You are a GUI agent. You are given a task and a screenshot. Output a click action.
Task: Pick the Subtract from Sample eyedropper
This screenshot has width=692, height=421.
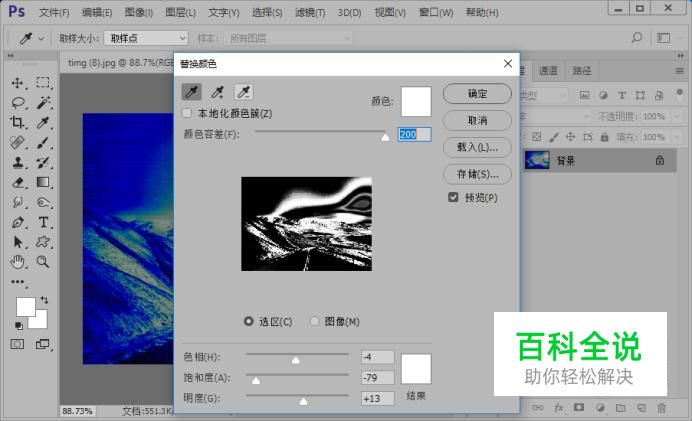(x=243, y=92)
